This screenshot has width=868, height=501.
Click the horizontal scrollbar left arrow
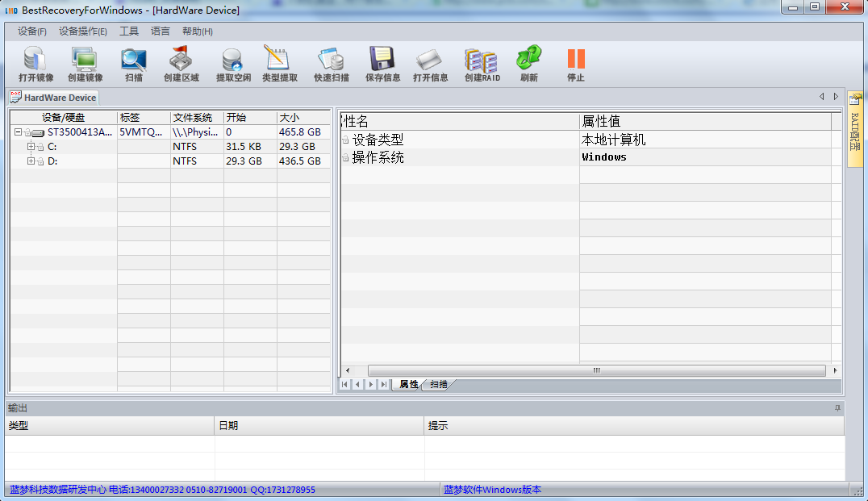[348, 370]
